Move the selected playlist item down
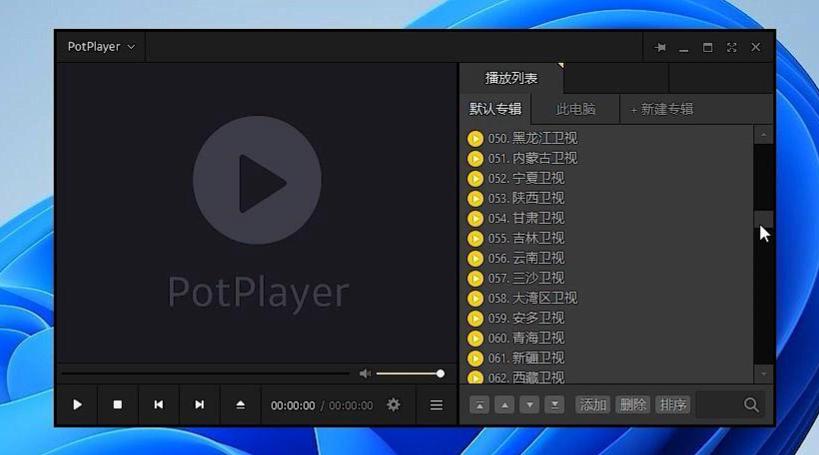 pyautogui.click(x=530, y=405)
